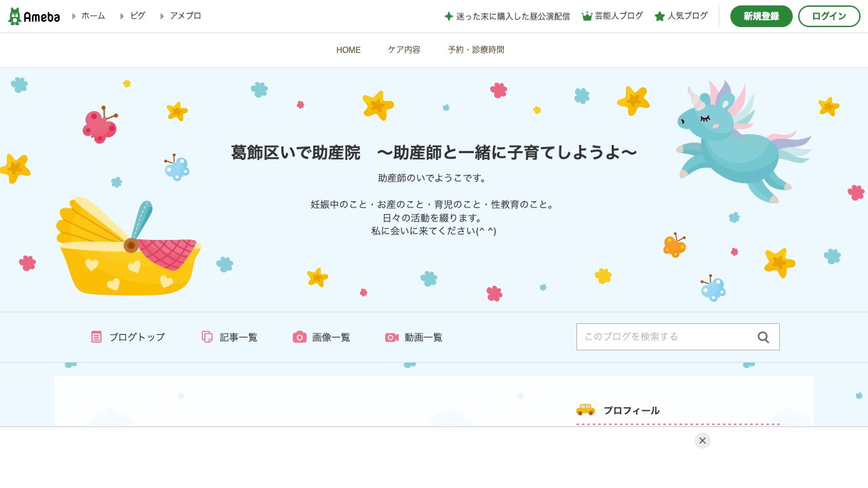Open the ケア内容 tab
The height and width of the screenshot is (488, 868).
point(403,49)
